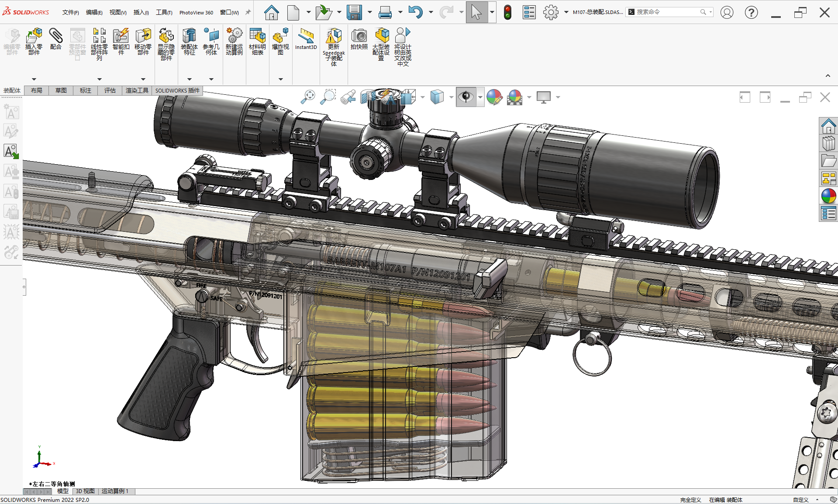This screenshot has height=504, width=838.
Task: Expand the Options gear dropdown arrow
Action: coord(566,12)
